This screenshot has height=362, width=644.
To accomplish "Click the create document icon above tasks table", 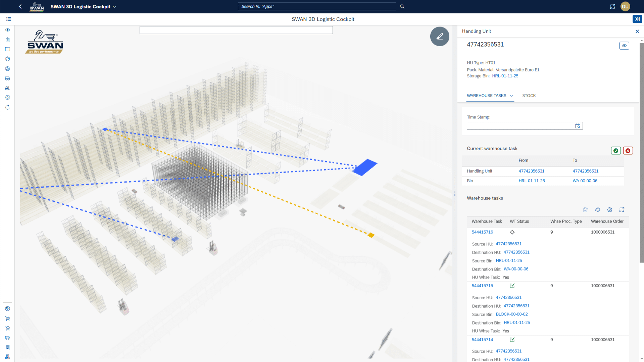I will 586,210.
